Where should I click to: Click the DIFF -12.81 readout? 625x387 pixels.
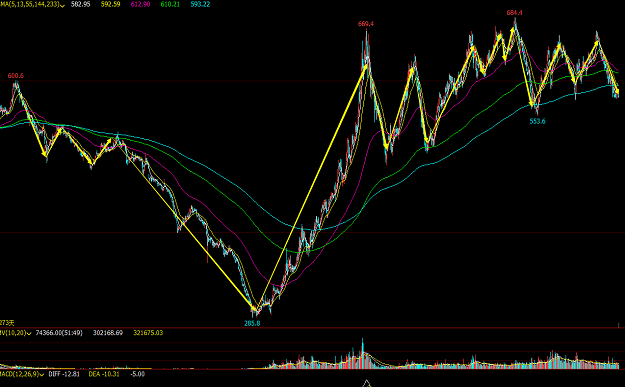[64, 374]
